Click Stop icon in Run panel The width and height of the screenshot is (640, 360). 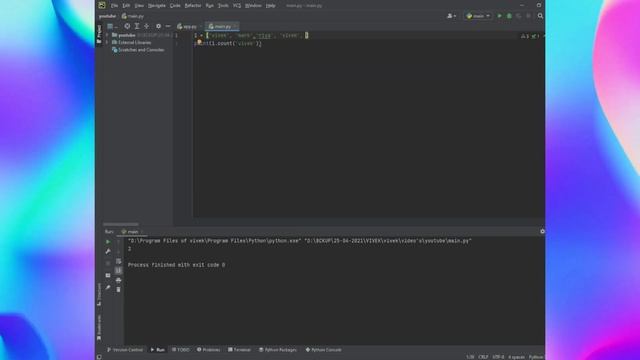pos(108,263)
